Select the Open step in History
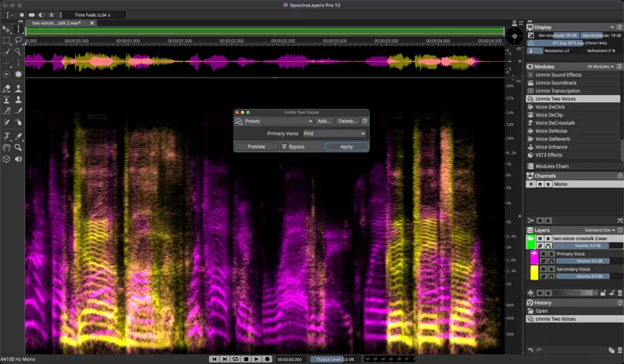 pyautogui.click(x=575, y=311)
